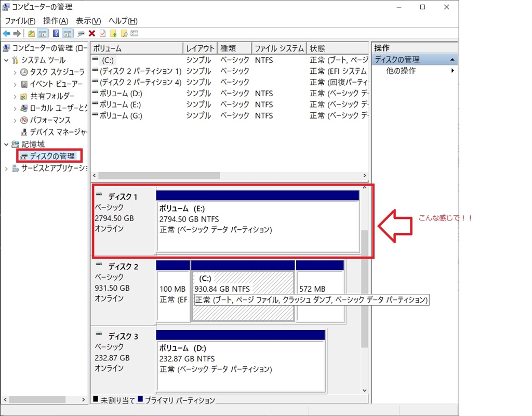Click the Properties checkmark page icon

[102, 33]
